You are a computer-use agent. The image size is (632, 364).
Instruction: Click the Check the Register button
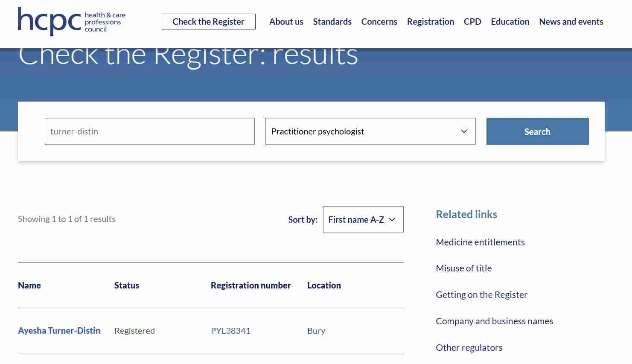[x=208, y=22]
